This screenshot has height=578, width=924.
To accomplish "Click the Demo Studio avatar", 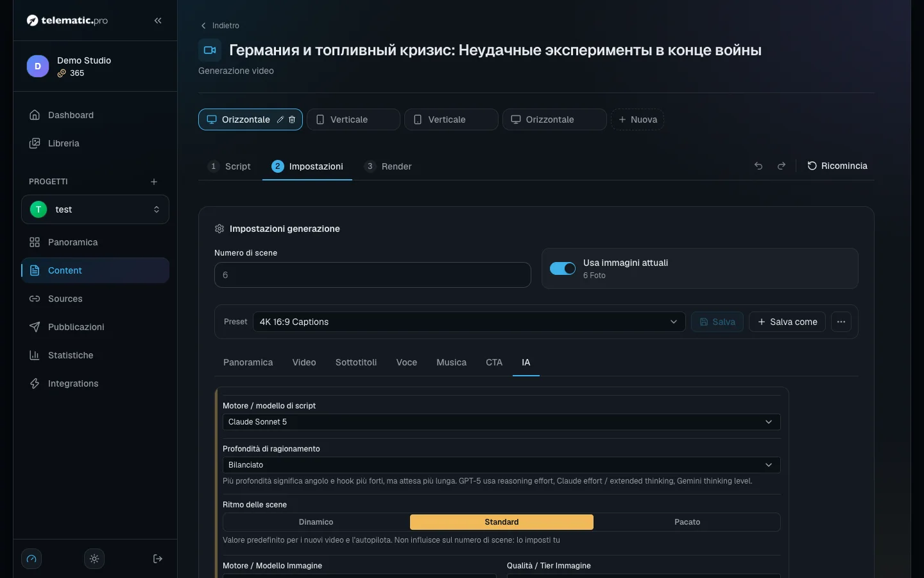I will [x=38, y=66].
